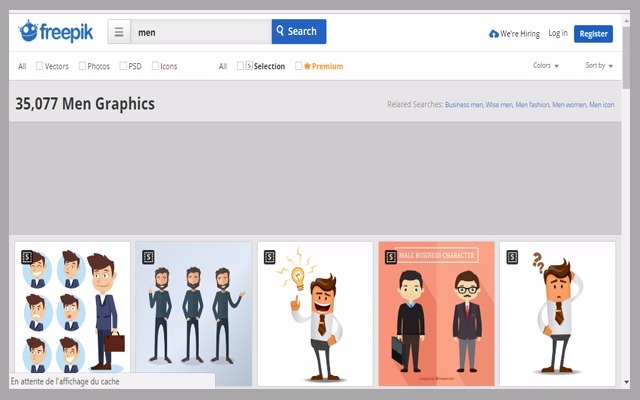Click the crown icon beside Premium
The image size is (640, 400).
pos(307,66)
